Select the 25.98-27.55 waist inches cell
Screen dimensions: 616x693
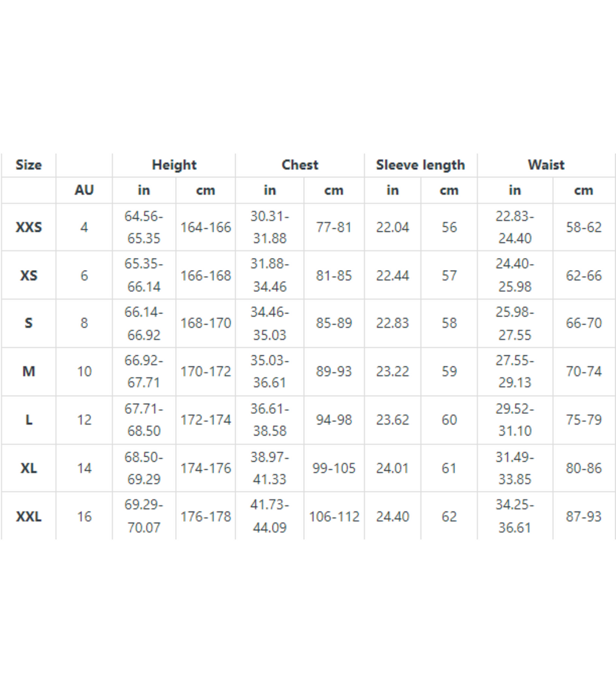pos(514,324)
